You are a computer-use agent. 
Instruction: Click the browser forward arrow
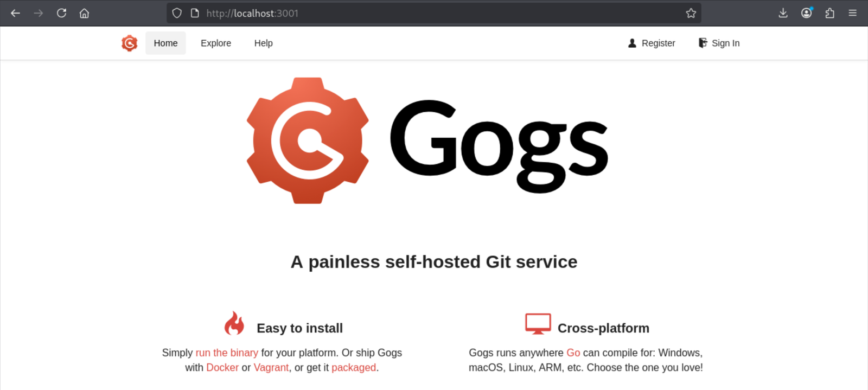(x=38, y=13)
